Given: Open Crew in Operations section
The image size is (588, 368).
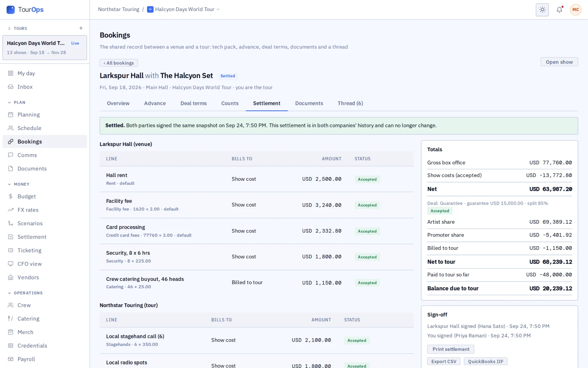Looking at the screenshot, I should click(45, 305).
